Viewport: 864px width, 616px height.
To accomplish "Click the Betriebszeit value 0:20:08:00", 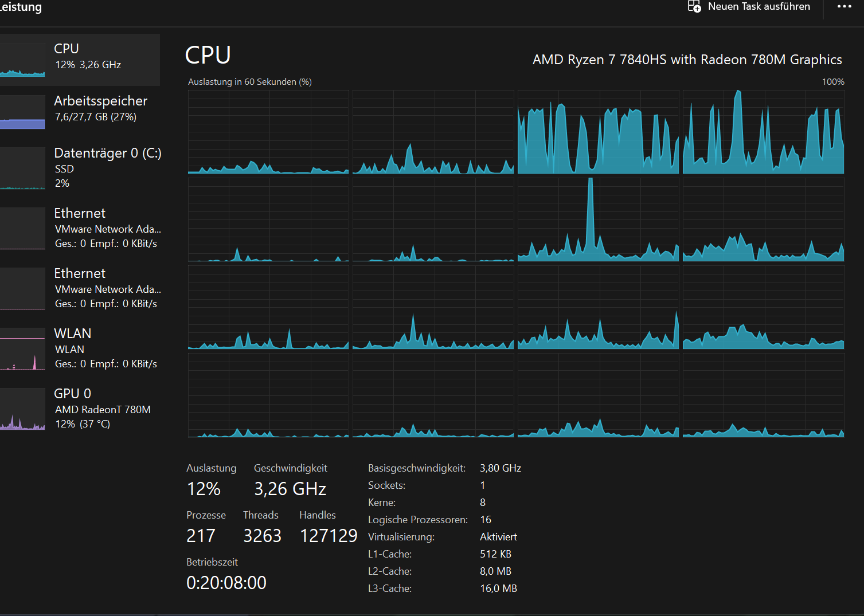I will [226, 583].
